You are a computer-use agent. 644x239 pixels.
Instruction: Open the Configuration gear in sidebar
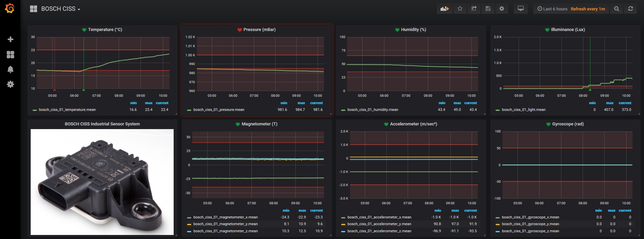(x=10, y=84)
